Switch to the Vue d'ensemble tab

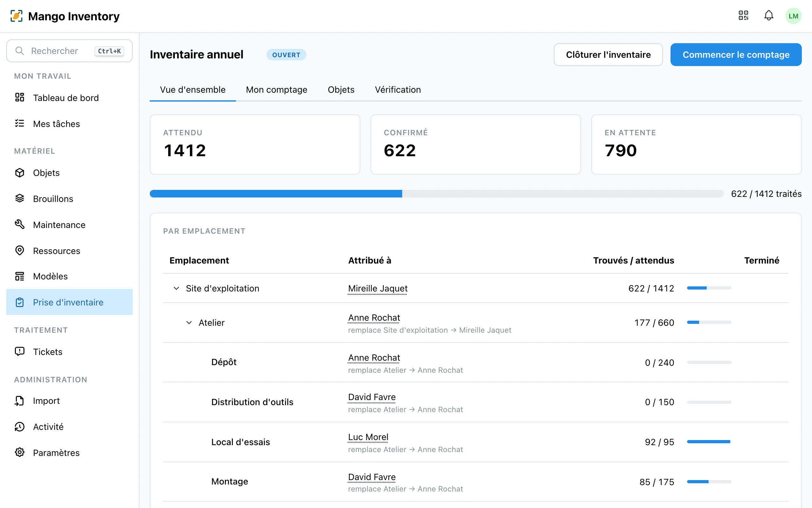point(193,90)
